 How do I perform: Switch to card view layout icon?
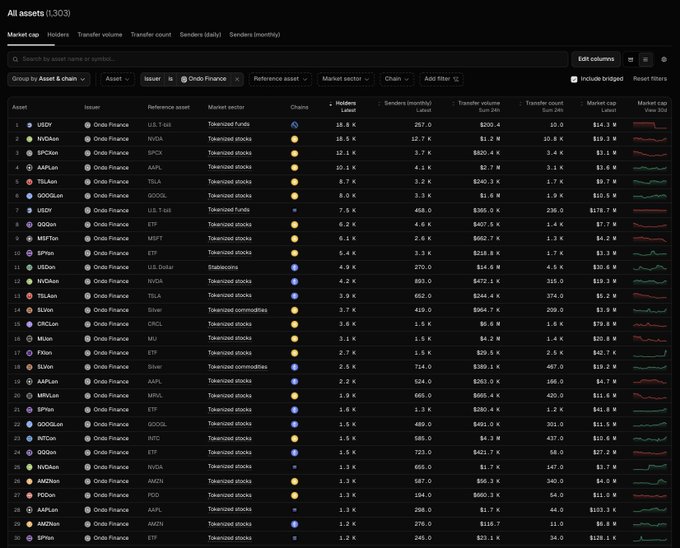point(631,59)
